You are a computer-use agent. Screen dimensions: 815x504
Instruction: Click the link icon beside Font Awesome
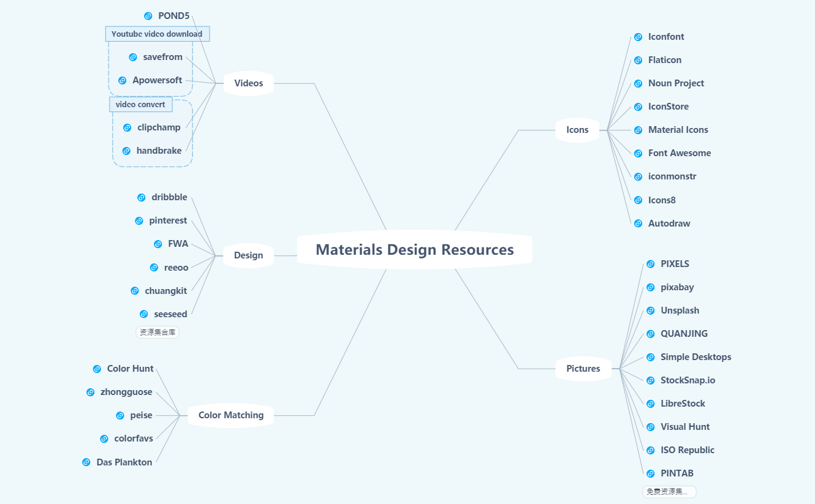639,153
